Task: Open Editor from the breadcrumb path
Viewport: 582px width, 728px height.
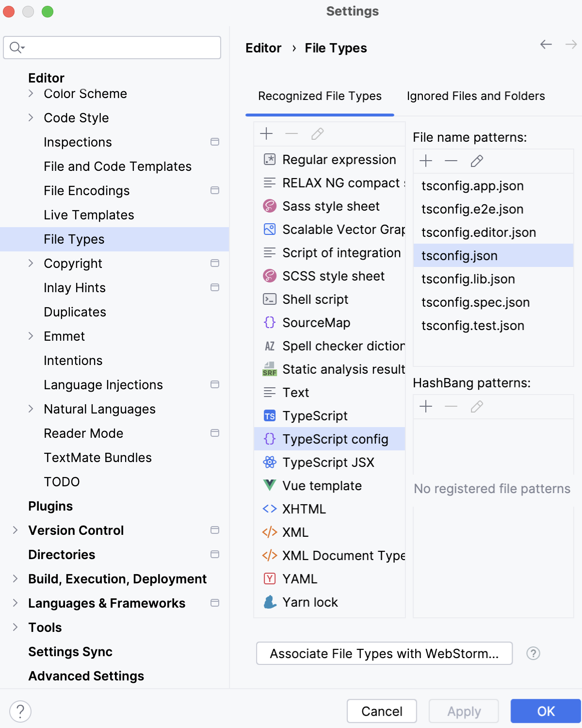Action: click(x=263, y=48)
